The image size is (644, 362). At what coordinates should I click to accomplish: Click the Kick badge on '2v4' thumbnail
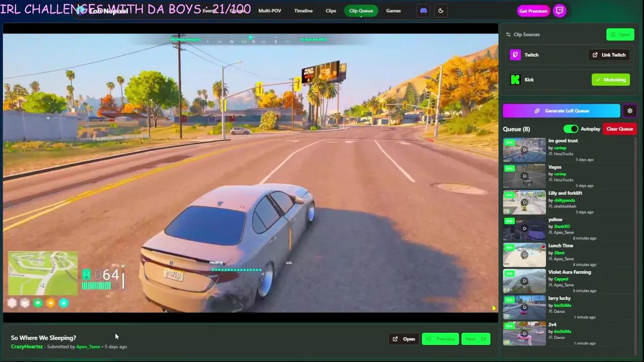click(510, 326)
